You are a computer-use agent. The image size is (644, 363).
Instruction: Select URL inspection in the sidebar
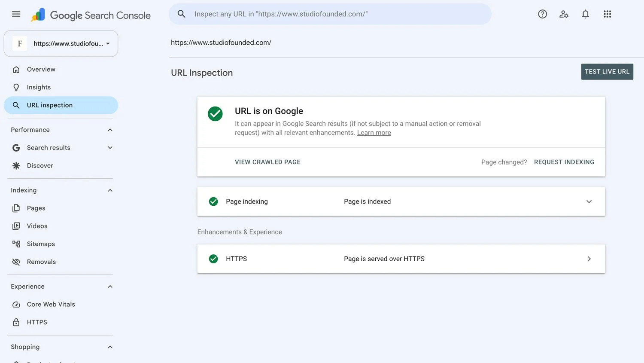(x=61, y=105)
